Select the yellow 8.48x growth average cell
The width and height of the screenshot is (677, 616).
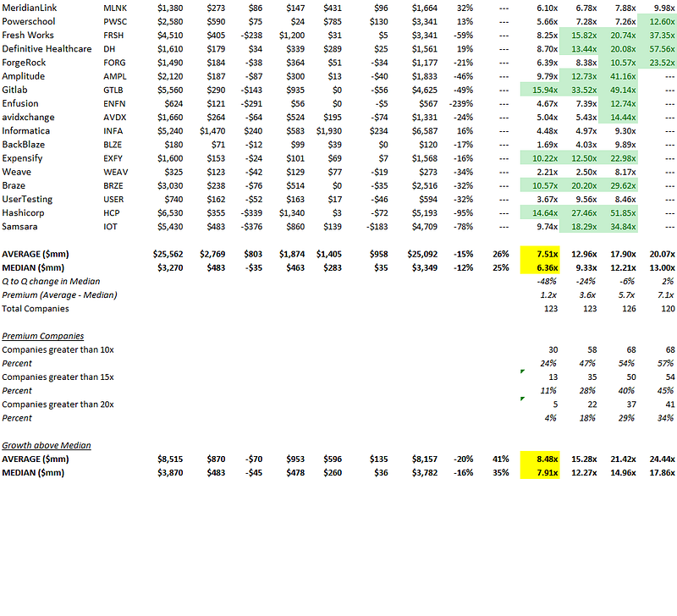[540, 459]
